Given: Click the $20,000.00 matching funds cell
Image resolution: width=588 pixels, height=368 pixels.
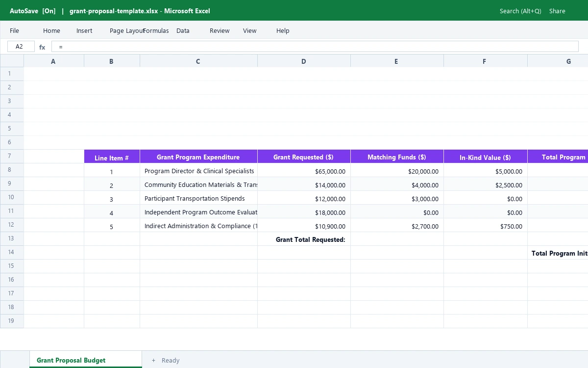Looking at the screenshot, I should click(x=397, y=170).
